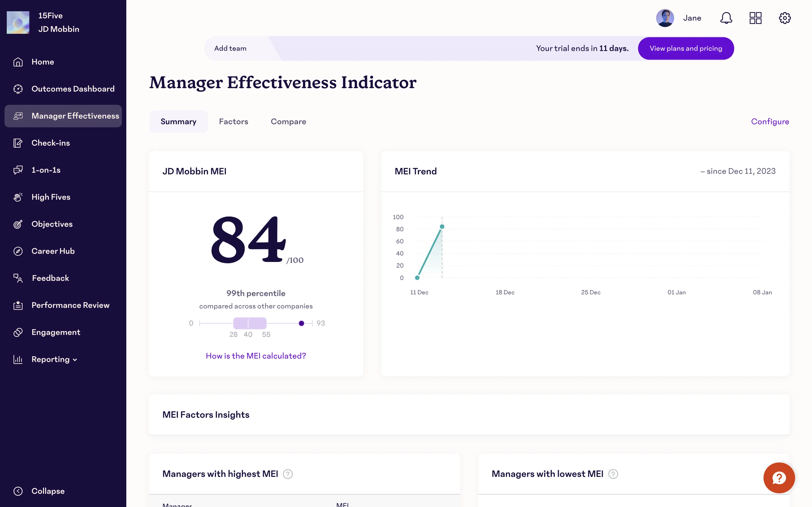Click the Configure link

tap(770, 121)
